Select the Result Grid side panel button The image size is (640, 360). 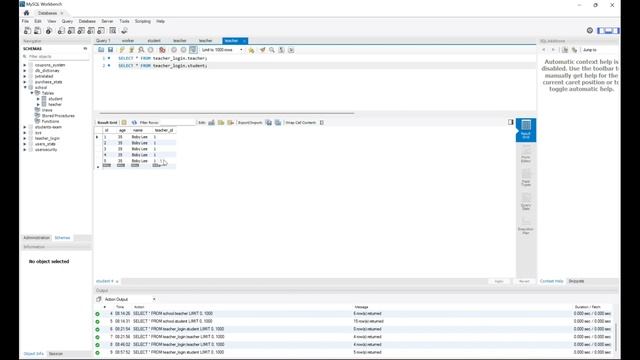(526, 130)
